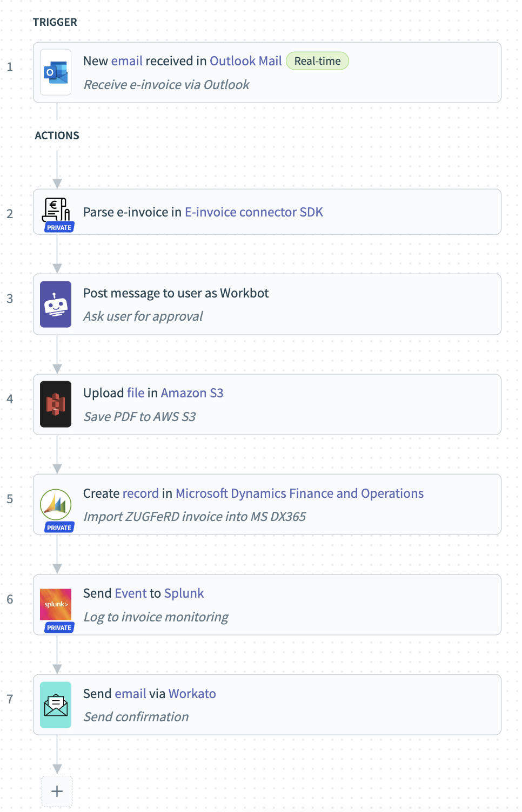Open the E-invoice connector SDK link
The height and width of the screenshot is (812, 522).
[254, 212]
